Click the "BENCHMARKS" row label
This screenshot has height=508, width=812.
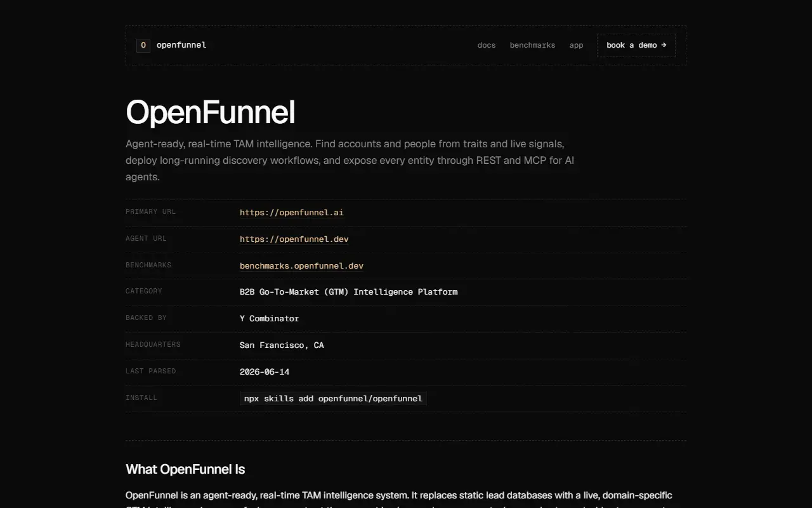click(x=148, y=265)
